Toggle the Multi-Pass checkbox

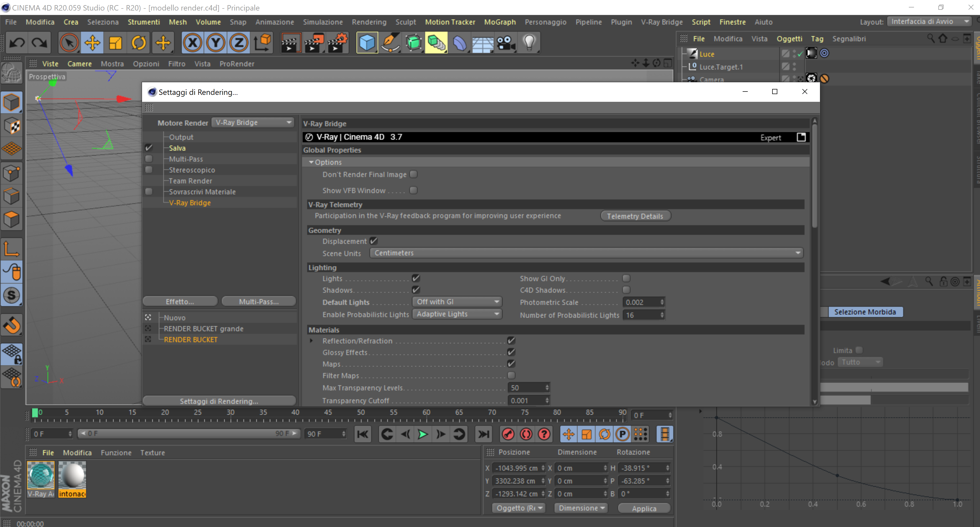[149, 159]
